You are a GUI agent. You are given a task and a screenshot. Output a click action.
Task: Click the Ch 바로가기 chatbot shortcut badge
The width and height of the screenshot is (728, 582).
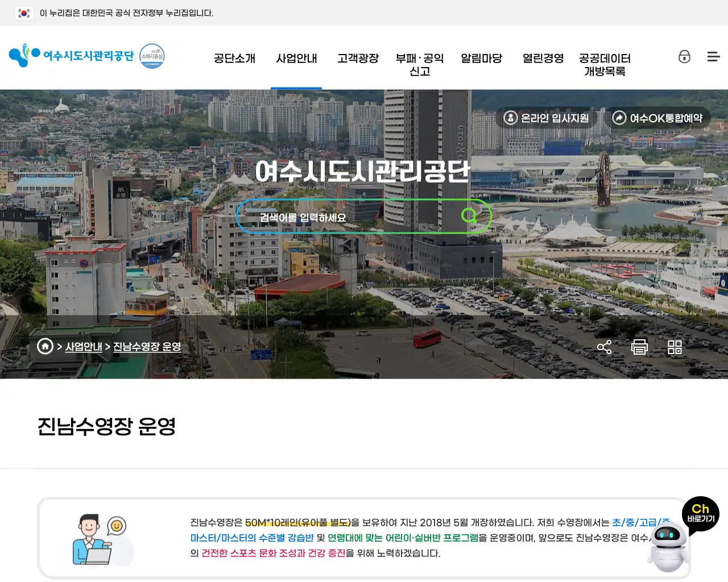point(700,514)
